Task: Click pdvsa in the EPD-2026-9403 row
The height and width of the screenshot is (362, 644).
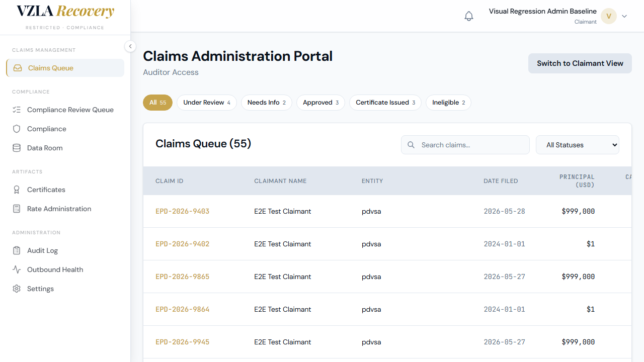Action: point(371,211)
